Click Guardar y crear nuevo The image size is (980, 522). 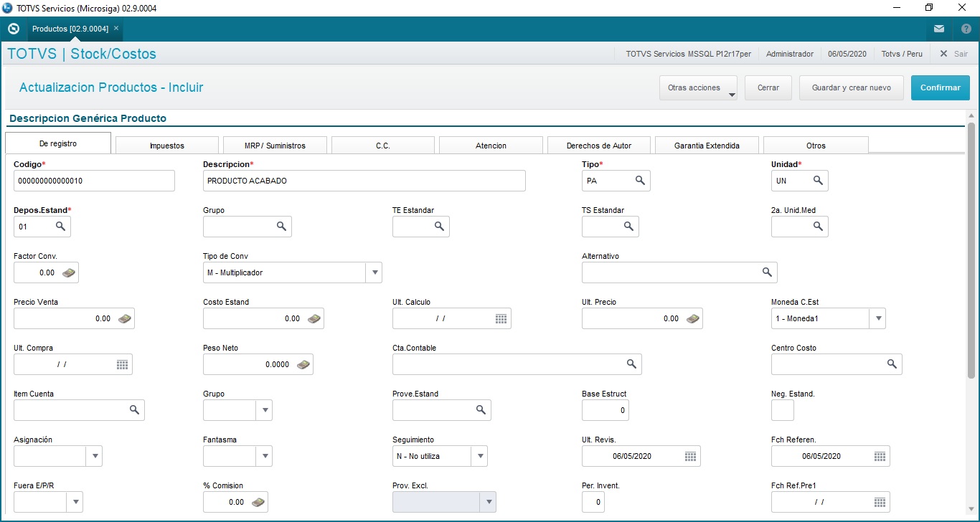click(x=852, y=88)
